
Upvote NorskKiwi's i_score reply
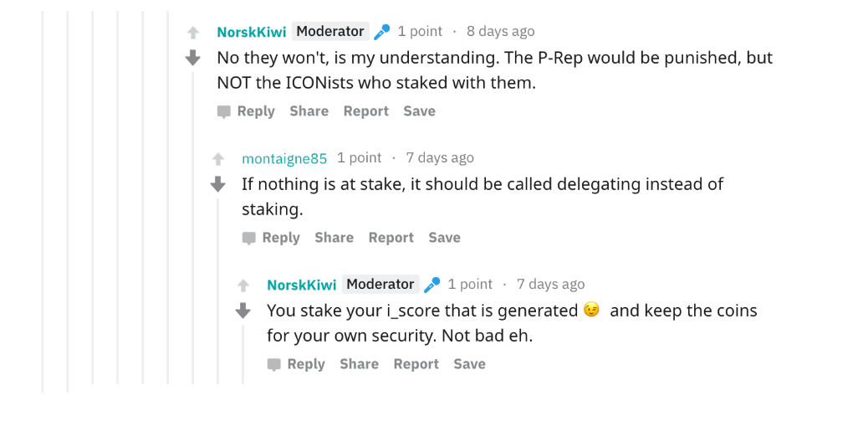(243, 285)
